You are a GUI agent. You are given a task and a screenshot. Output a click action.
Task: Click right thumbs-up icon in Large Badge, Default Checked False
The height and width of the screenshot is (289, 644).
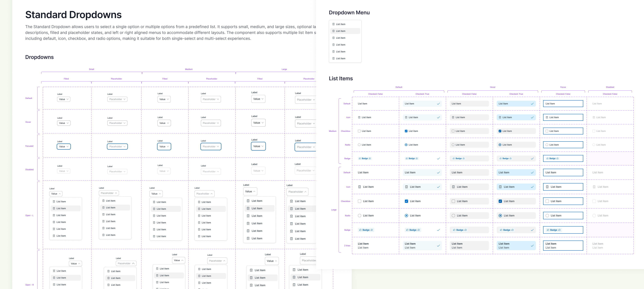tap(372, 230)
